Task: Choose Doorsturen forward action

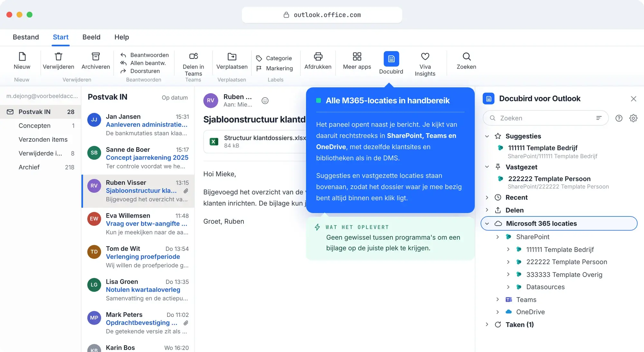Action: [140, 71]
